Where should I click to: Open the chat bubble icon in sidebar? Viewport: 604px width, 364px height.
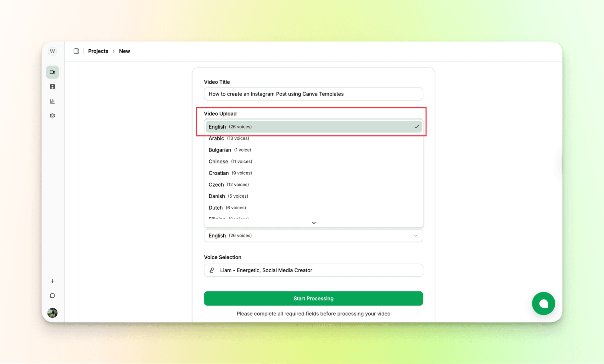52,295
